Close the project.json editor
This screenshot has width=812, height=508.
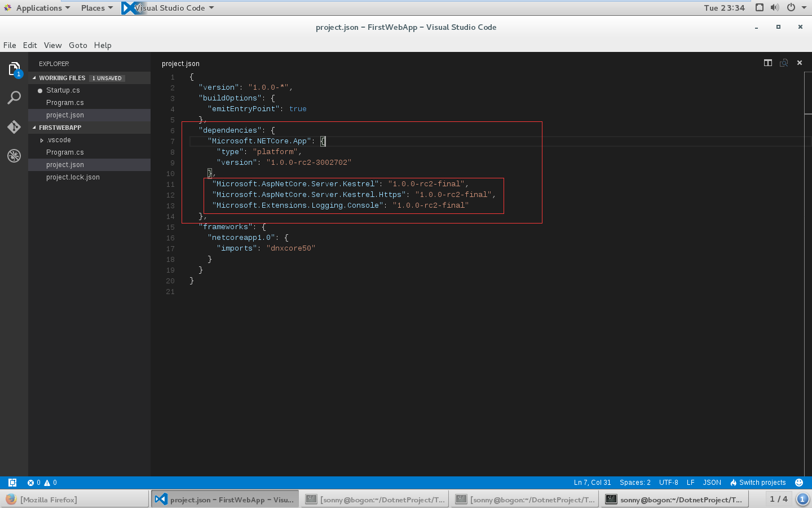click(800, 63)
